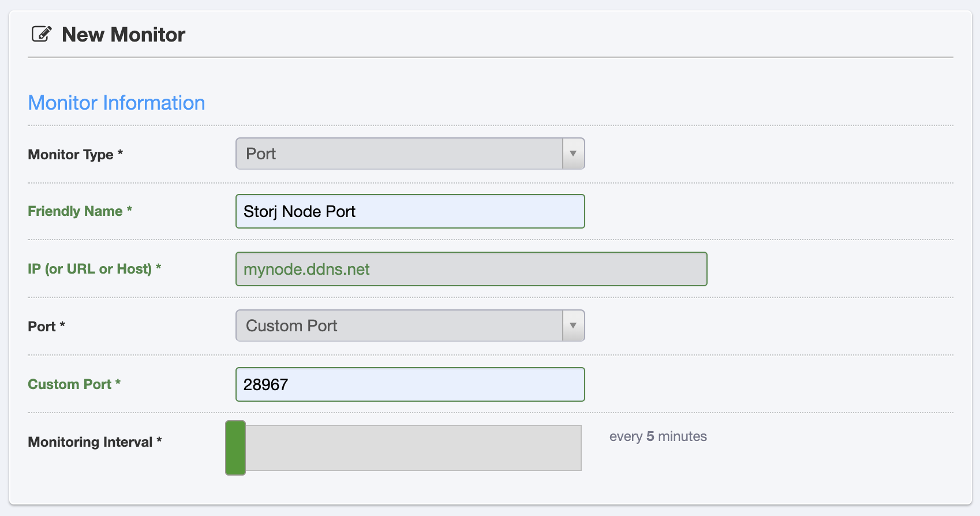The height and width of the screenshot is (516, 980).
Task: Click the green Monitoring Interval slider handle
Action: click(x=235, y=448)
